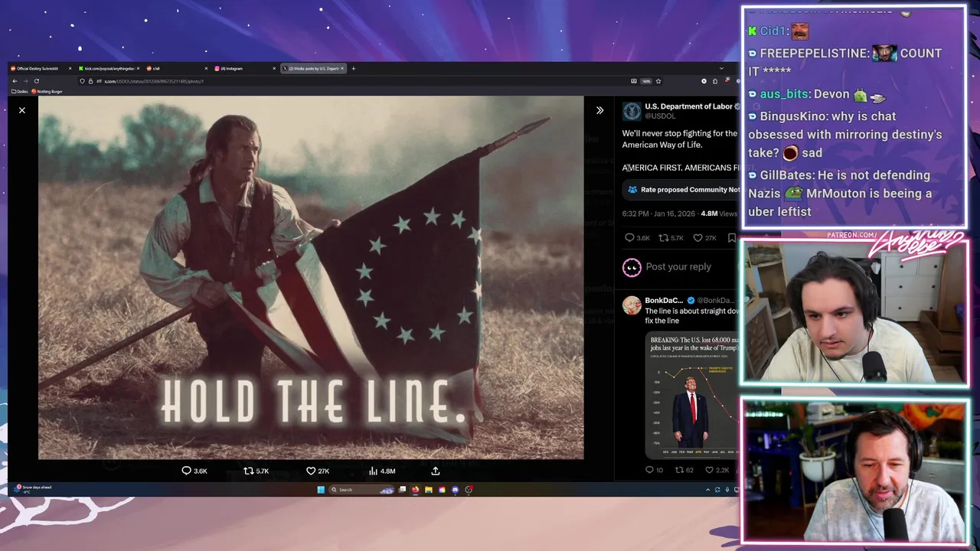Open the list all tabs dropdown
Image resolution: width=980 pixels, height=551 pixels.
[x=721, y=68]
